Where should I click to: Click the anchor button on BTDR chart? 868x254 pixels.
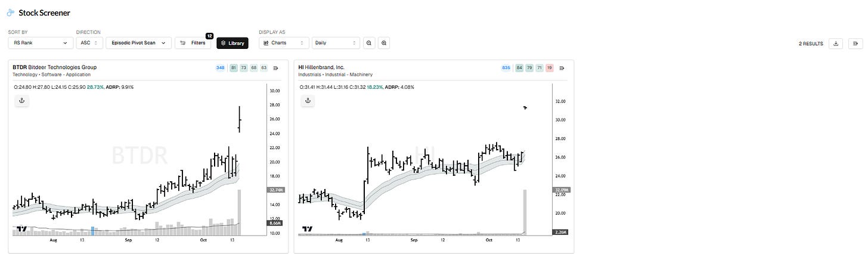(21, 101)
